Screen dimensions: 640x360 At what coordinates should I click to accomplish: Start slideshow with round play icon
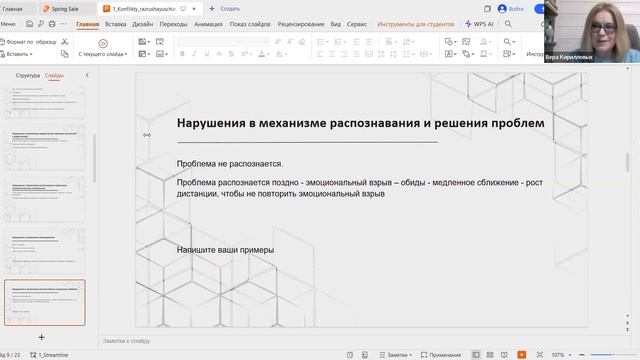[x=103, y=43]
